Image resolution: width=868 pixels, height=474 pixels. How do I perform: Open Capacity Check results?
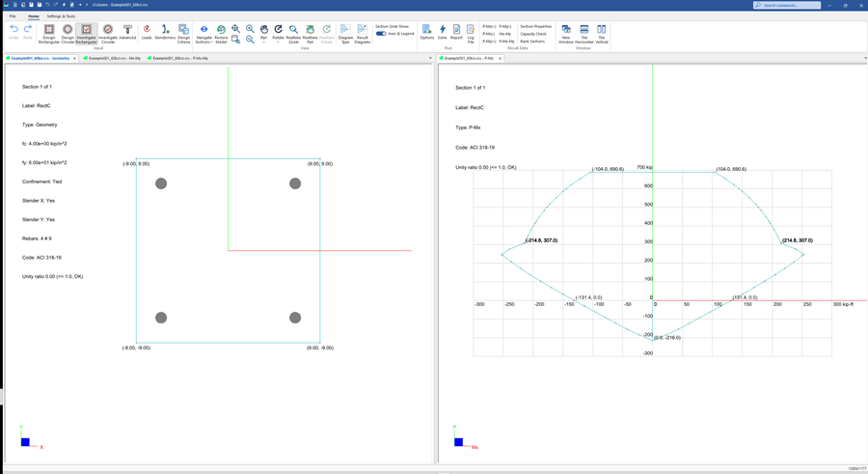point(533,34)
